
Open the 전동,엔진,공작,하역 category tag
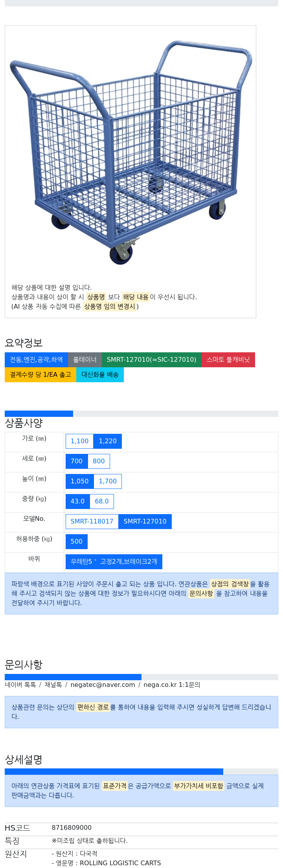point(36,360)
